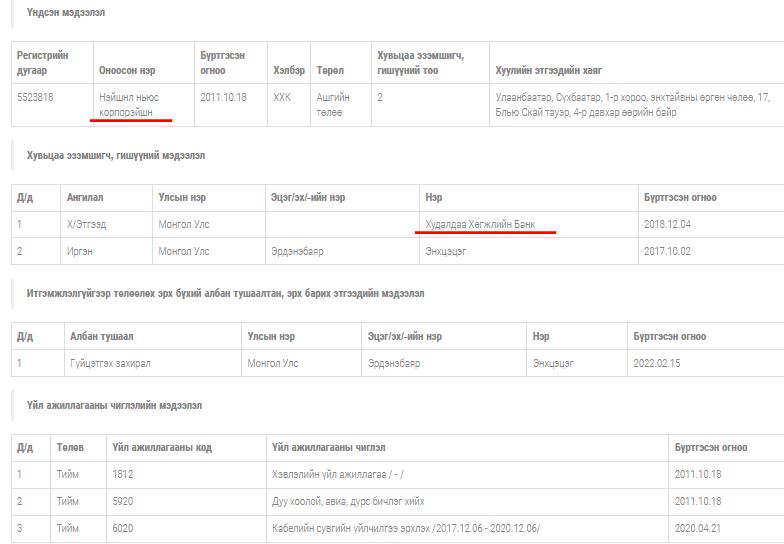
Task: Select activity code 5920
Action: tap(123, 501)
